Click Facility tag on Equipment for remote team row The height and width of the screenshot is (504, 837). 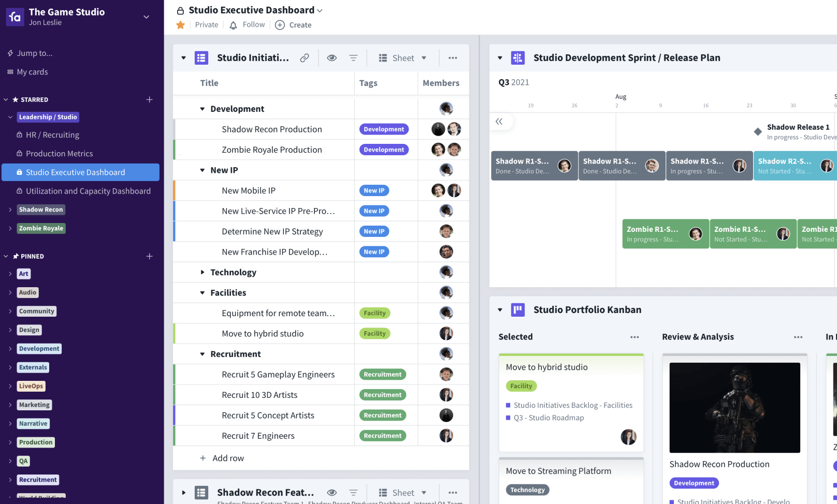point(374,313)
